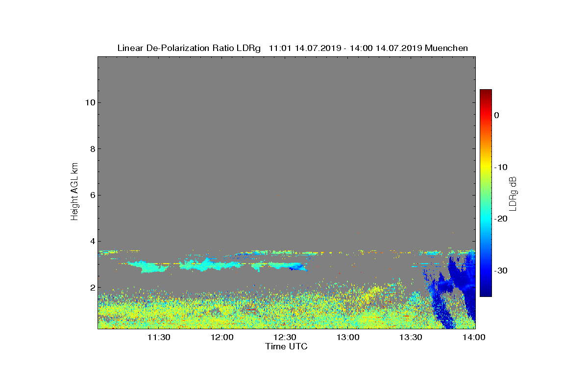
Task: Click the plot title 'Linear De-Polarization Ratio LDRg'
Action: pyautogui.click(x=190, y=48)
